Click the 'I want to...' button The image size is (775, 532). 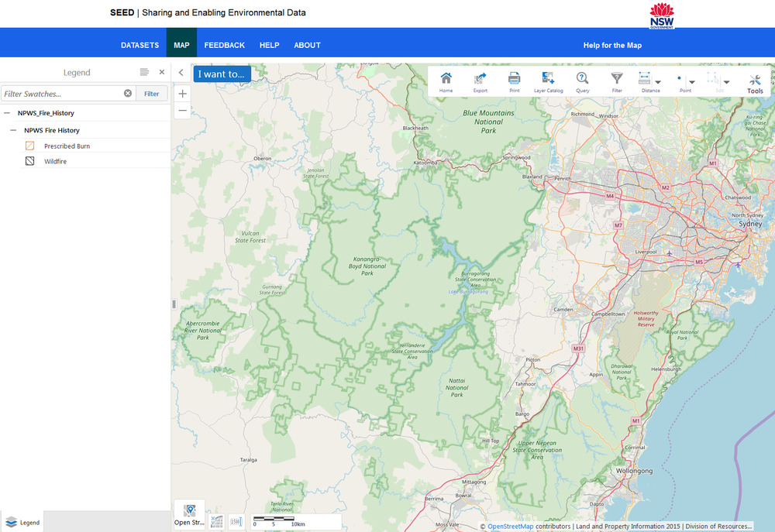(222, 74)
